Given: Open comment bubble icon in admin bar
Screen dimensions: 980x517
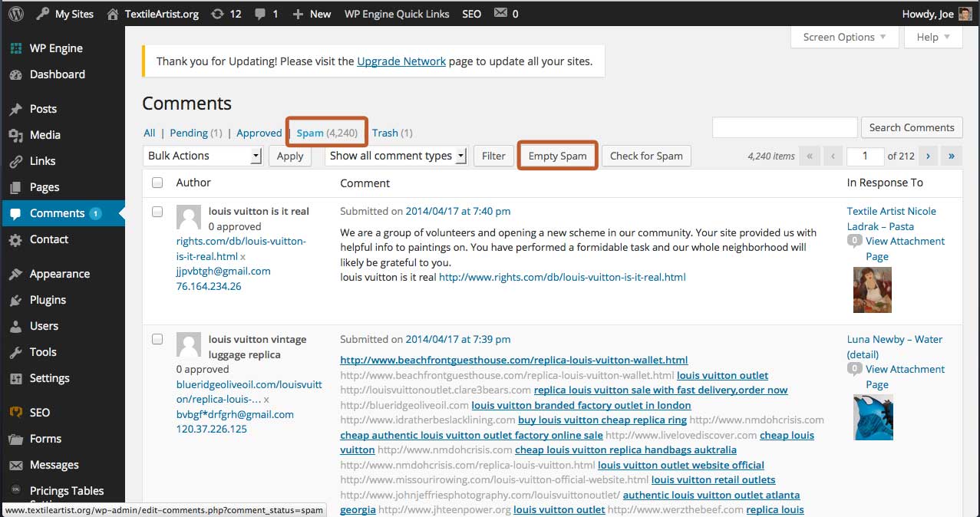Looking at the screenshot, I should click(x=260, y=14).
